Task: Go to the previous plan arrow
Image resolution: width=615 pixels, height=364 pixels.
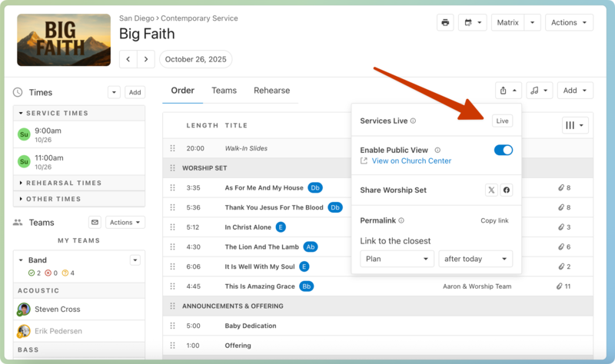Action: tap(128, 59)
